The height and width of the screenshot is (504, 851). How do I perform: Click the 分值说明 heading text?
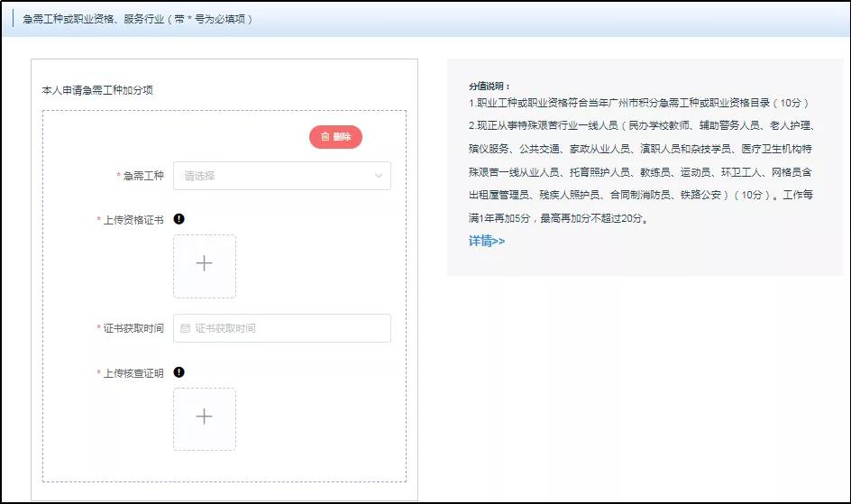(490, 87)
